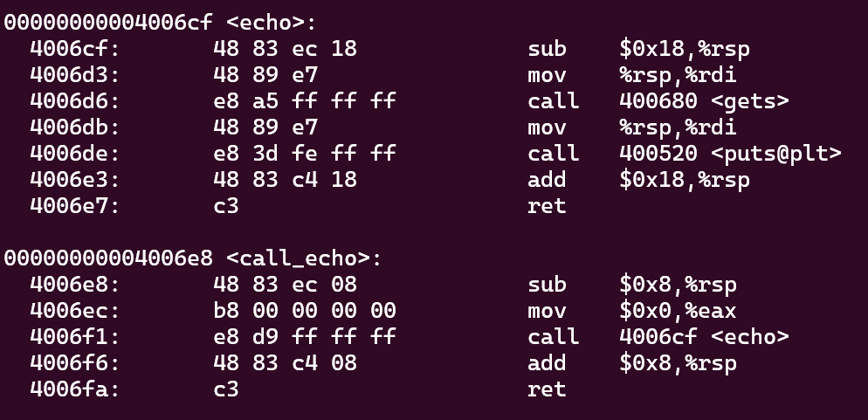Click the "add $0x8,%rsp" instruction

pos(631,363)
